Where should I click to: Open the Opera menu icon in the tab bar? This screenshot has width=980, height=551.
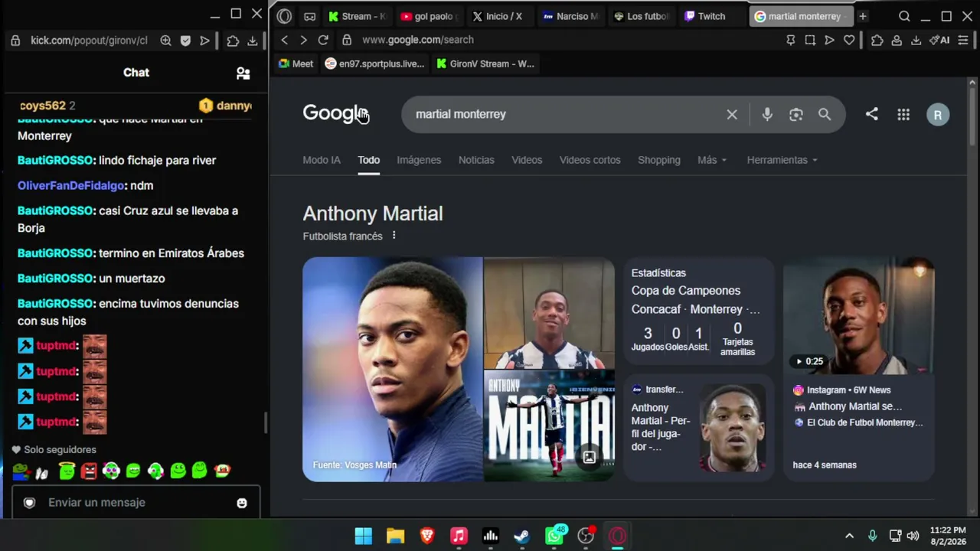pyautogui.click(x=285, y=16)
